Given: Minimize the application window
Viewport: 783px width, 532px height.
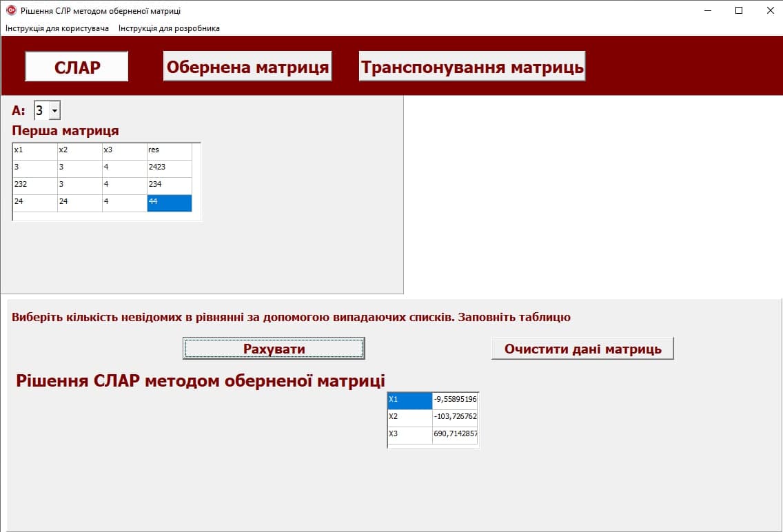Looking at the screenshot, I should pos(708,10).
